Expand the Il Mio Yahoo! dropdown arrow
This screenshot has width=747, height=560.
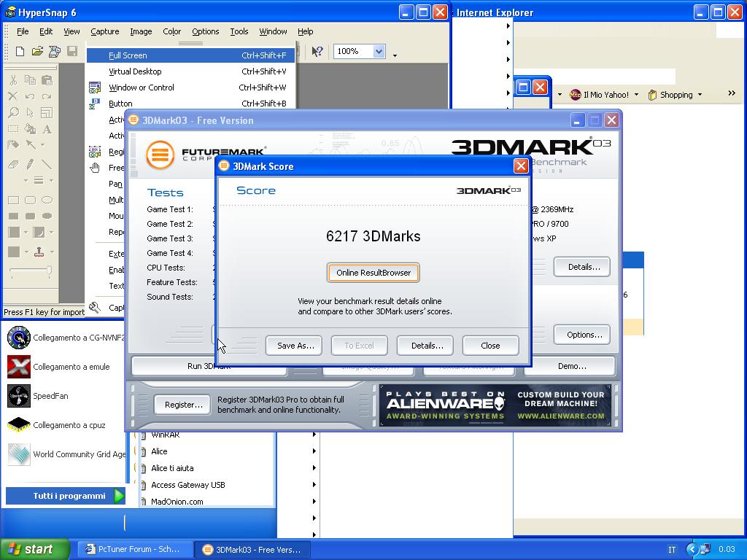click(636, 95)
